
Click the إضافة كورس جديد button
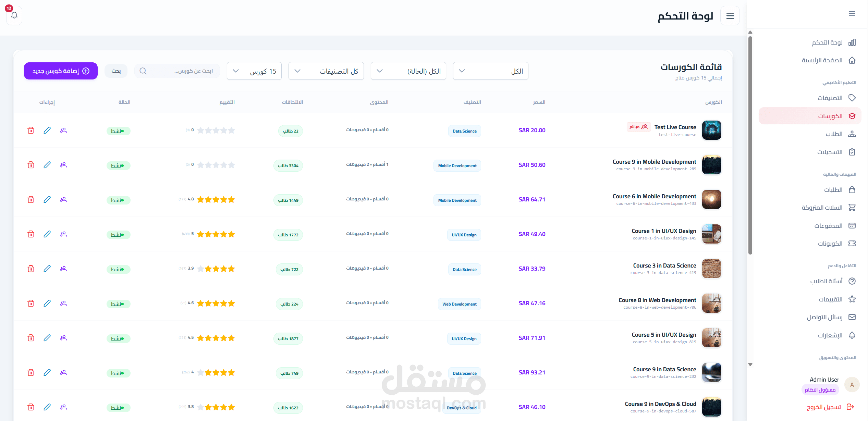[x=61, y=71]
